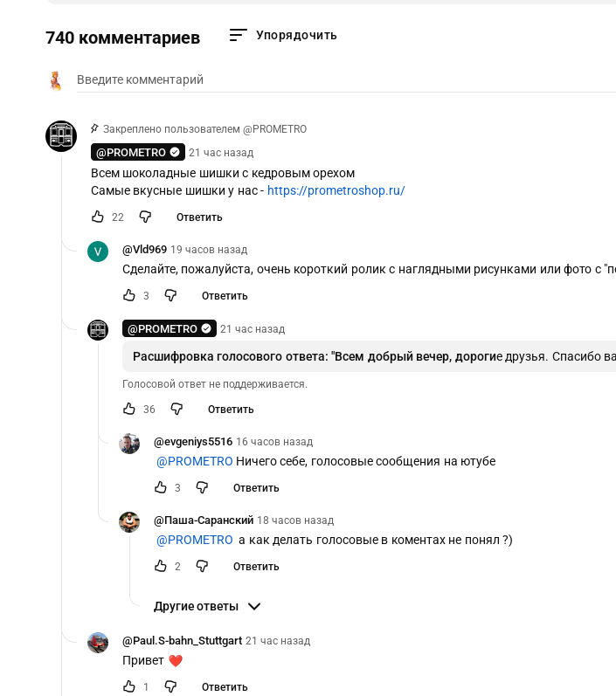
Task: Like the @evgeniys5516 reply
Action: [x=161, y=487]
